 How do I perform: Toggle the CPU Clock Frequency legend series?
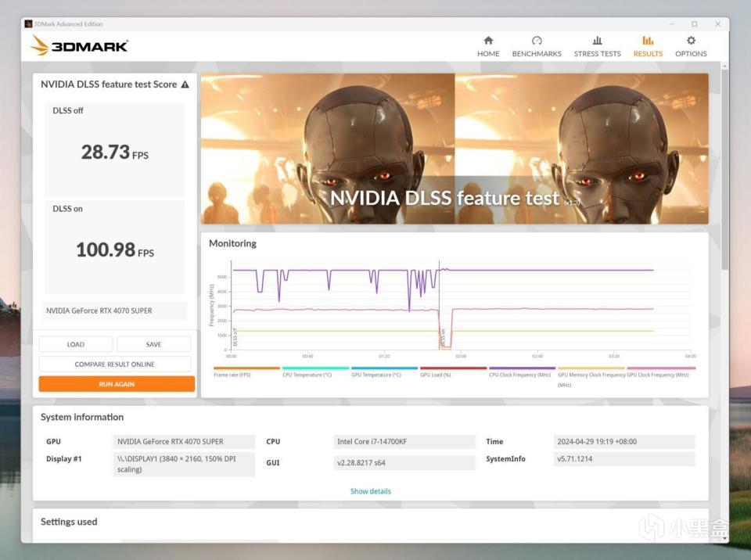point(522,372)
